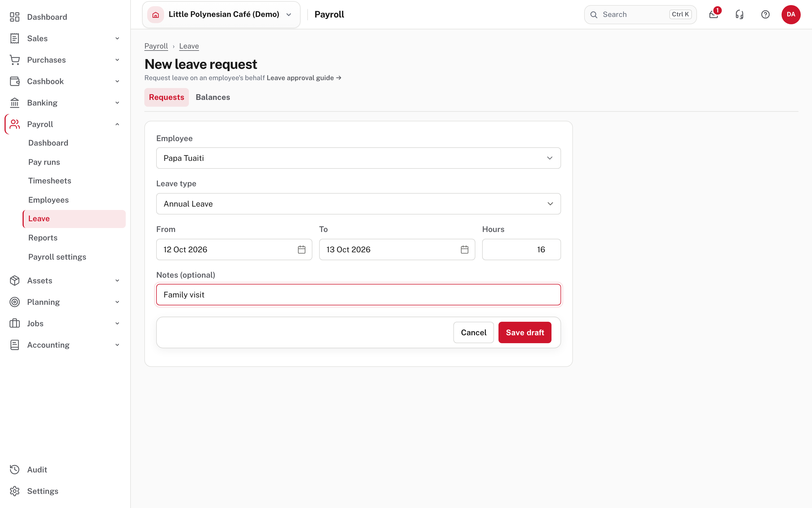812x508 pixels.
Task: Click the Sales receipt icon
Action: pyautogui.click(x=14, y=38)
